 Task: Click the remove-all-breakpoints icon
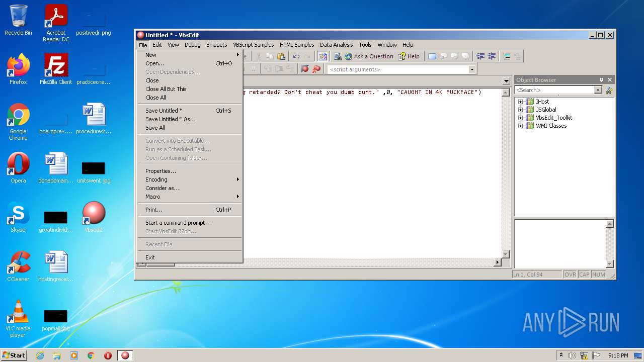[x=316, y=69]
